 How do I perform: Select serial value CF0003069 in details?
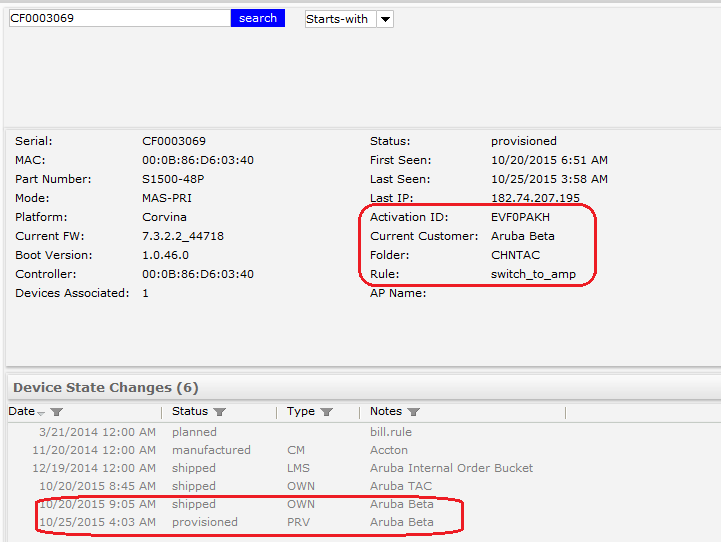174,141
